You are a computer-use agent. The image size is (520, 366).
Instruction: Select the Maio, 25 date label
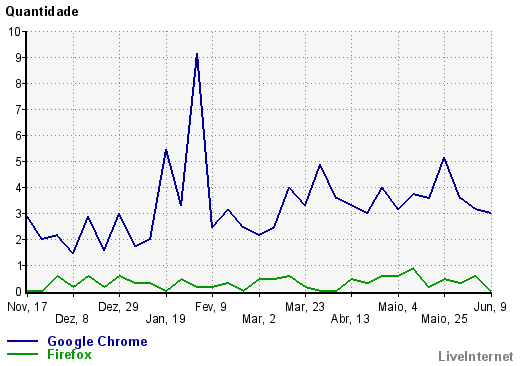(x=444, y=319)
